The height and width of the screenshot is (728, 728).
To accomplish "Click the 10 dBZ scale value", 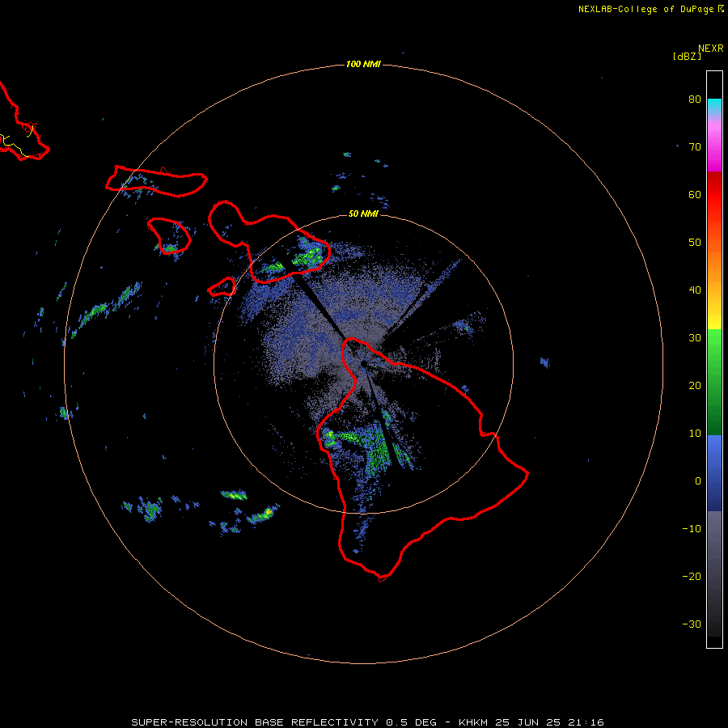I will pyautogui.click(x=695, y=434).
